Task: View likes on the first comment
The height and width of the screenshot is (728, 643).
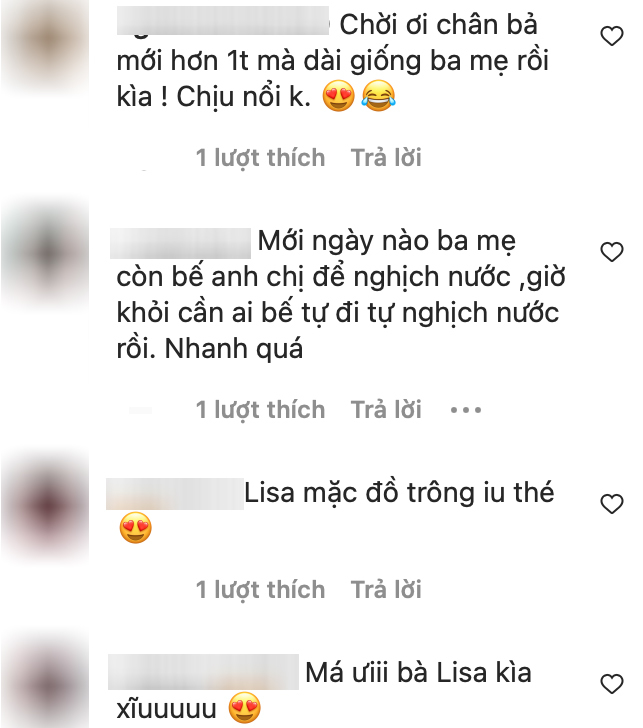Action: [x=260, y=158]
